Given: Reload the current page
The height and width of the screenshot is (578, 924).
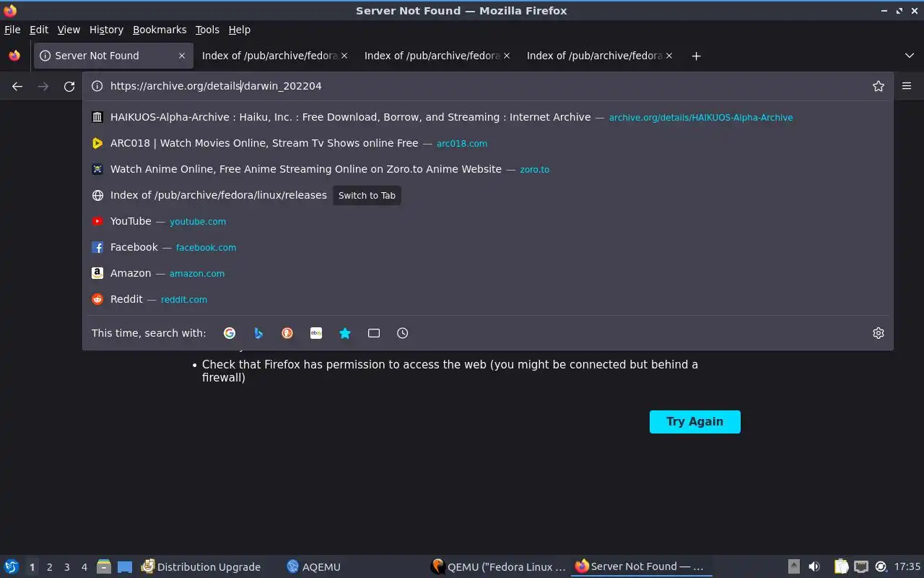Looking at the screenshot, I should pyautogui.click(x=69, y=86).
